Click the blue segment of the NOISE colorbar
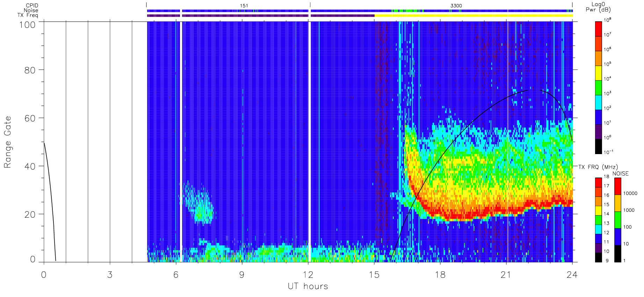 [618, 237]
